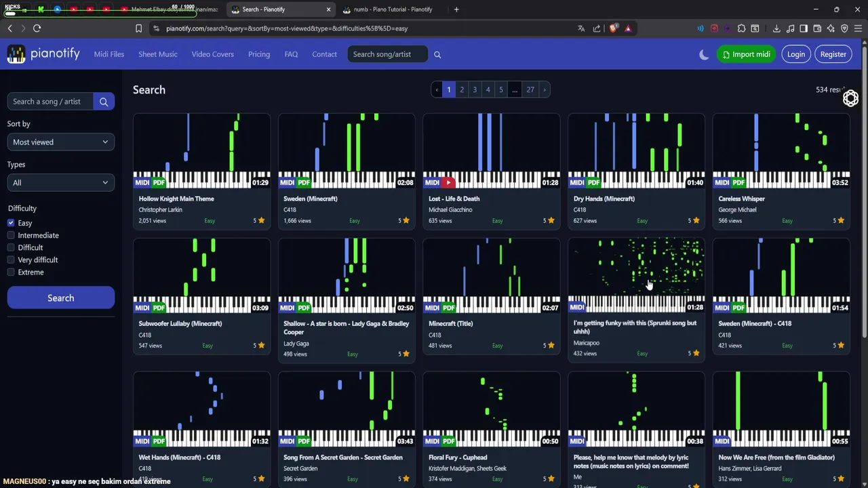The height and width of the screenshot is (488, 868).
Task: Check the Difficult checkbox
Action: pos(11,247)
